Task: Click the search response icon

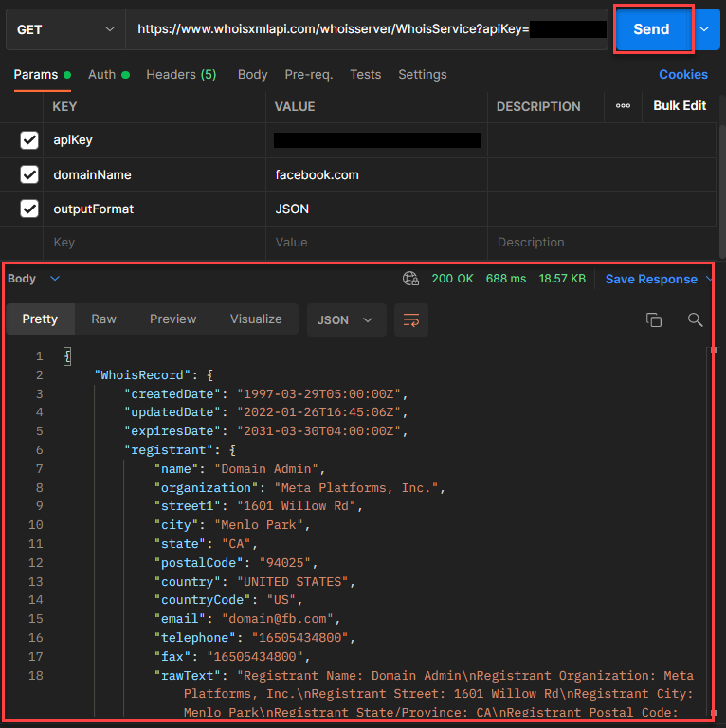Action: coord(695,319)
